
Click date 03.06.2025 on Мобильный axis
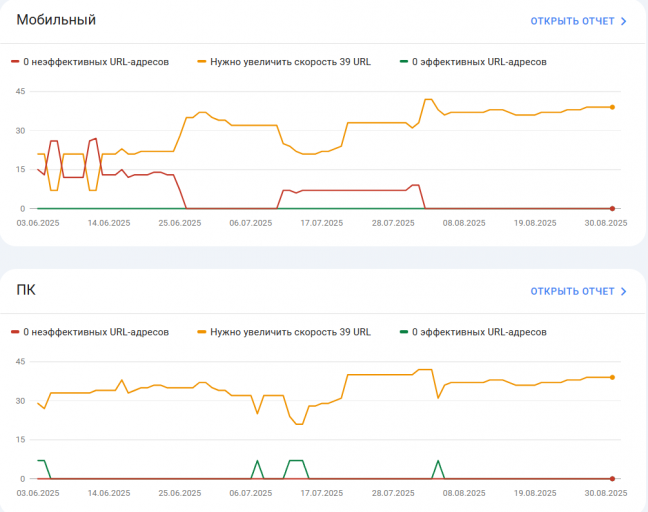click(x=38, y=223)
